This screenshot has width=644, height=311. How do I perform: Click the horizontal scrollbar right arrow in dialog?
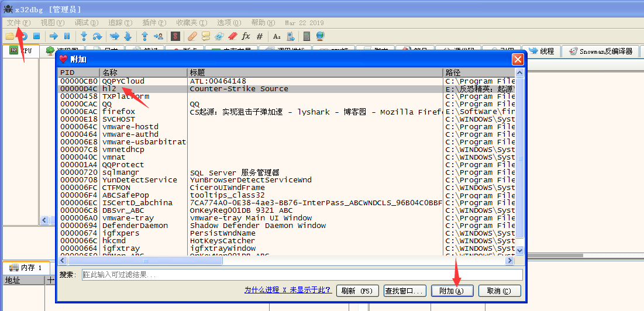point(511,261)
